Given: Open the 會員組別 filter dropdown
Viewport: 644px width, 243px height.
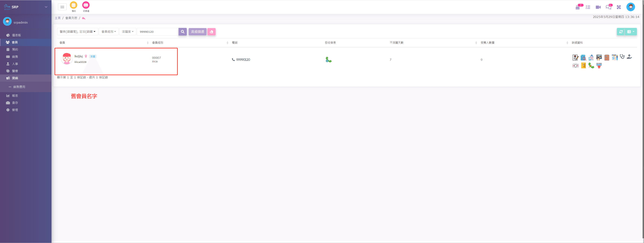Looking at the screenshot, I should coord(109,32).
